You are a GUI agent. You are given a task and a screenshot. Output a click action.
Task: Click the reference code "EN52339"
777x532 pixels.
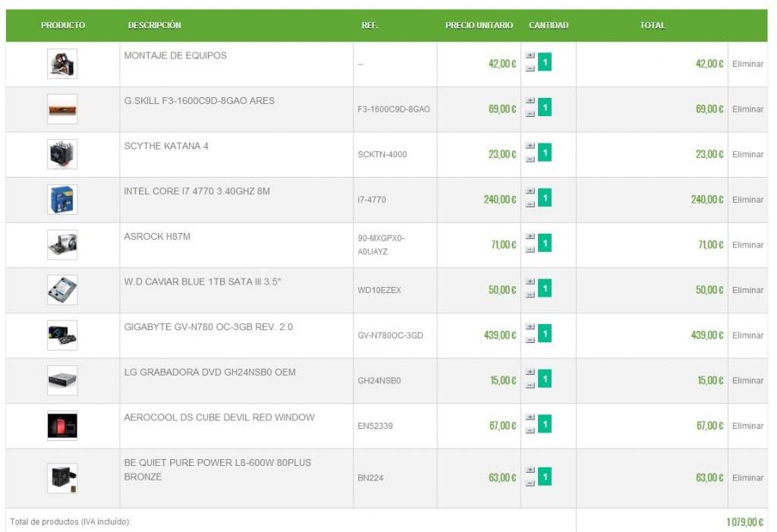pos(375,426)
